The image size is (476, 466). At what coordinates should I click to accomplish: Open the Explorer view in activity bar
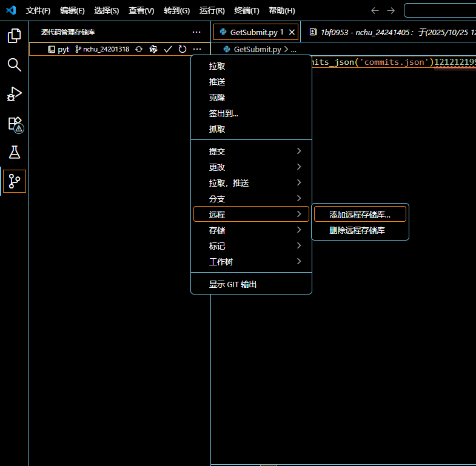pyautogui.click(x=15, y=36)
